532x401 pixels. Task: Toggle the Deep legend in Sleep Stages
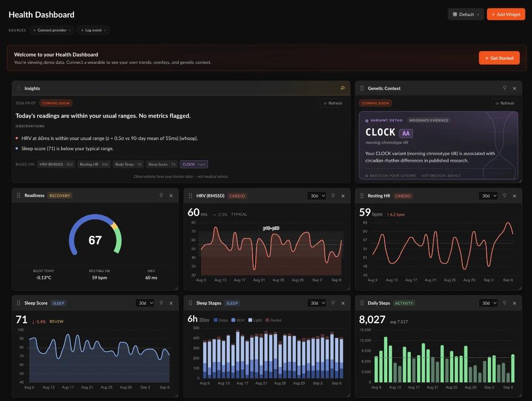(221, 320)
